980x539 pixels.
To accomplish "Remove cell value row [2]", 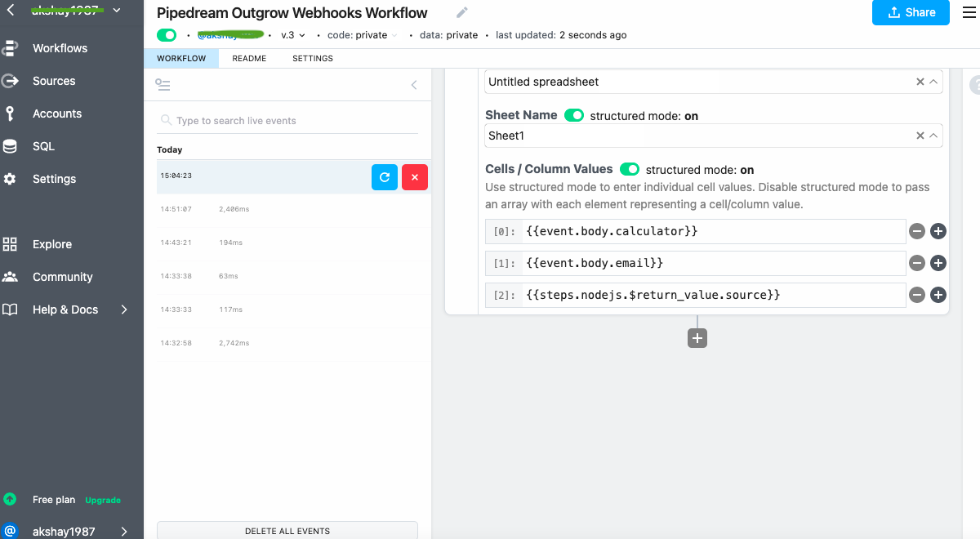I will [x=917, y=295].
